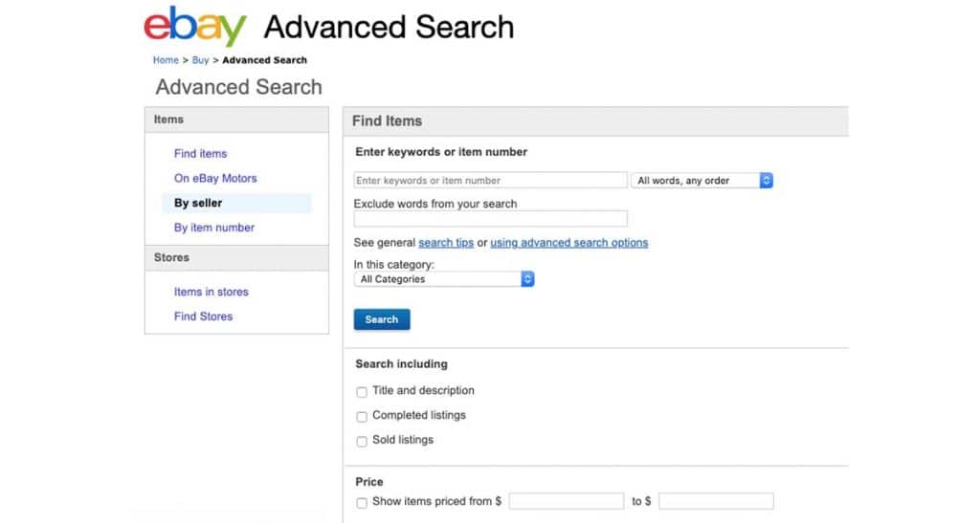Open the Buy breadcrumb link
This screenshot has width=980, height=523.
[x=200, y=60]
